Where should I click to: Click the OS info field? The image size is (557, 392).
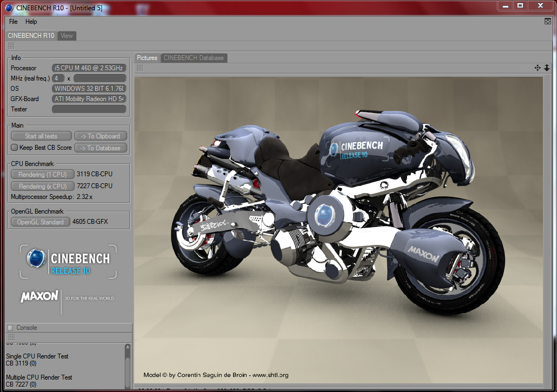click(x=89, y=89)
